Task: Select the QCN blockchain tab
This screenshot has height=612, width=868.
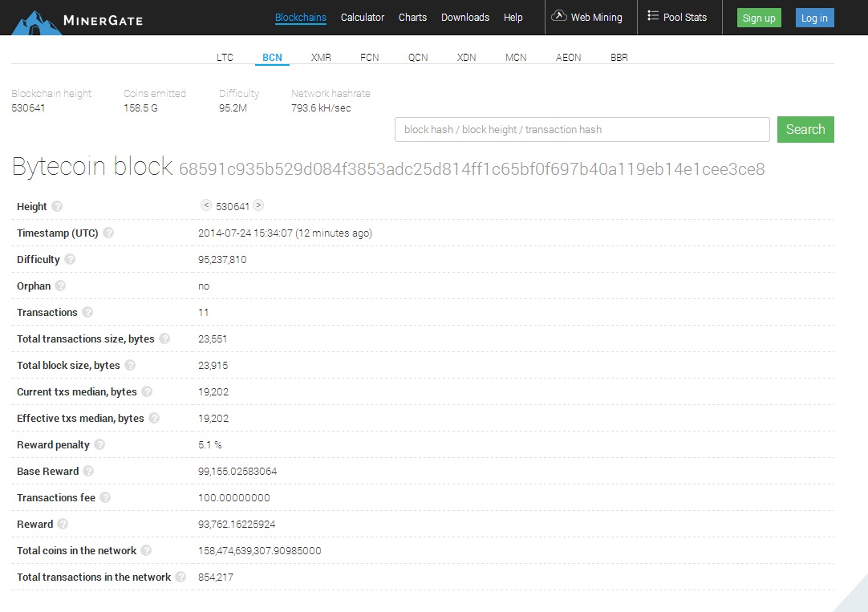Action: 418,58
